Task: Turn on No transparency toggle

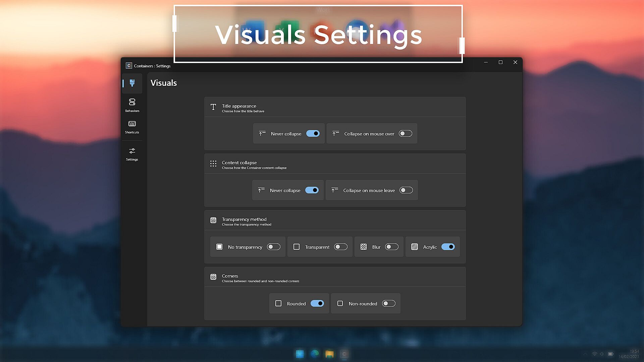Action: [273, 247]
